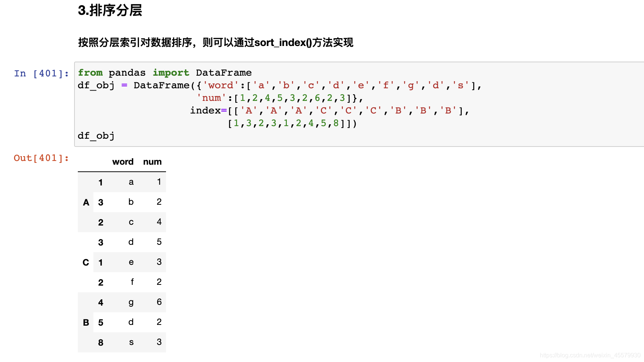Screen dimensions: 644x362
Task: Click the 'index=' code line
Action: pos(330,111)
